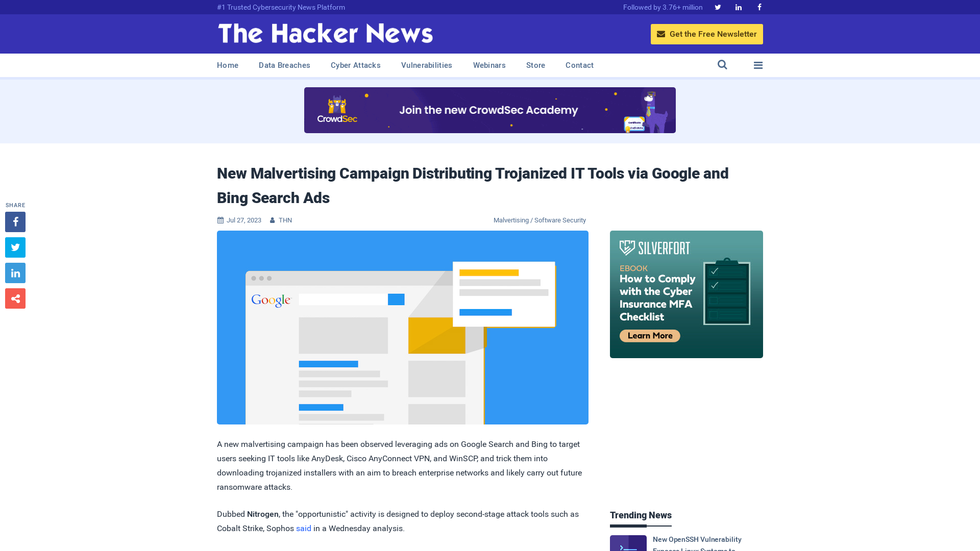Image resolution: width=980 pixels, height=551 pixels.
Task: Click the CrowdSec Academy banner ad
Action: pyautogui.click(x=489, y=110)
